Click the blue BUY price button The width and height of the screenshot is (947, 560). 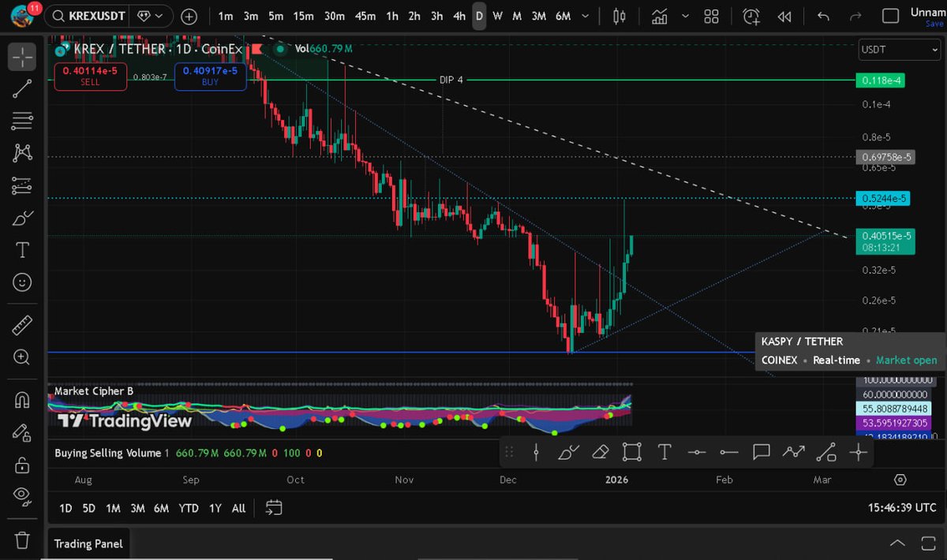point(211,77)
